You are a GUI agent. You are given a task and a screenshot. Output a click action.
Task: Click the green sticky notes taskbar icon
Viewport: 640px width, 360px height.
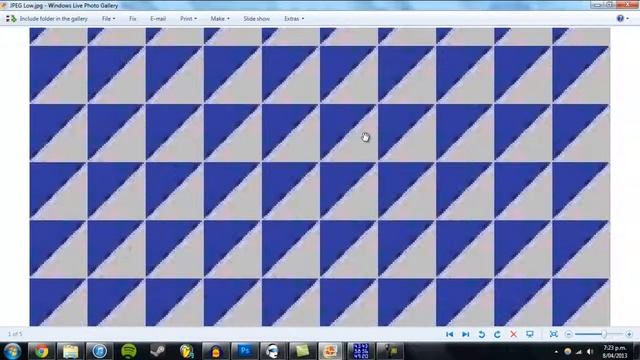[302, 351]
